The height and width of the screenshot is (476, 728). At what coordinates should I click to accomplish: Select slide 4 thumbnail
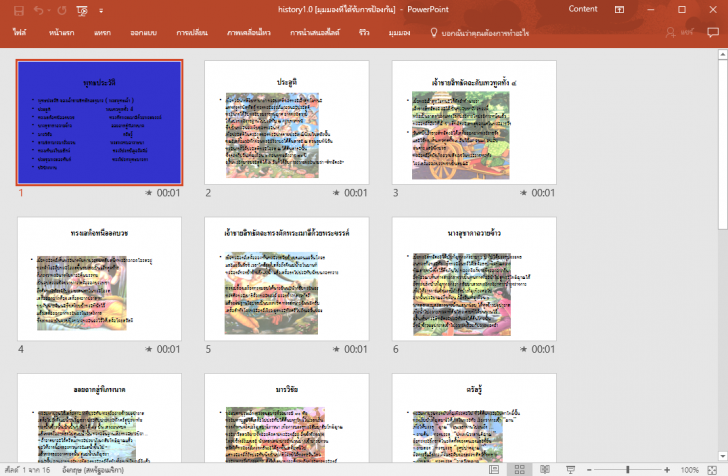click(99, 279)
